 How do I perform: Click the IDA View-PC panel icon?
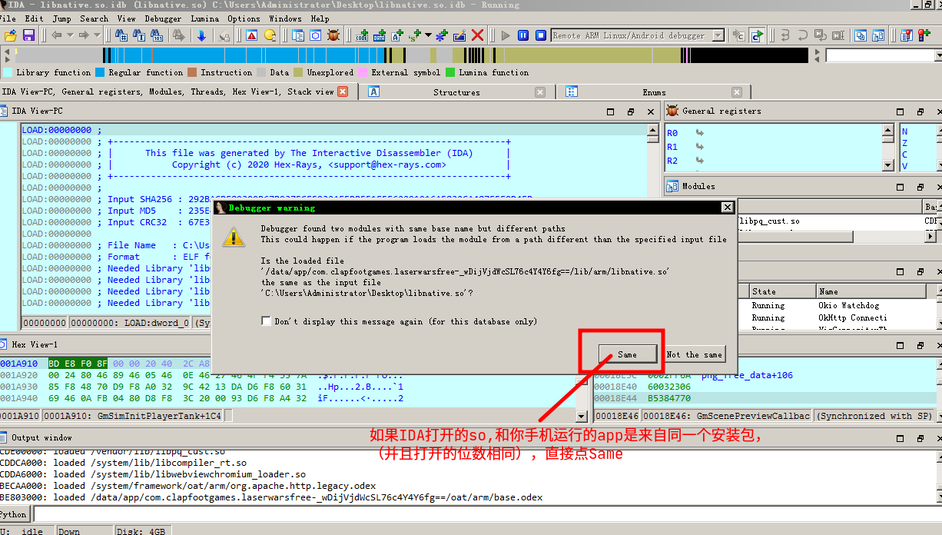point(4,111)
